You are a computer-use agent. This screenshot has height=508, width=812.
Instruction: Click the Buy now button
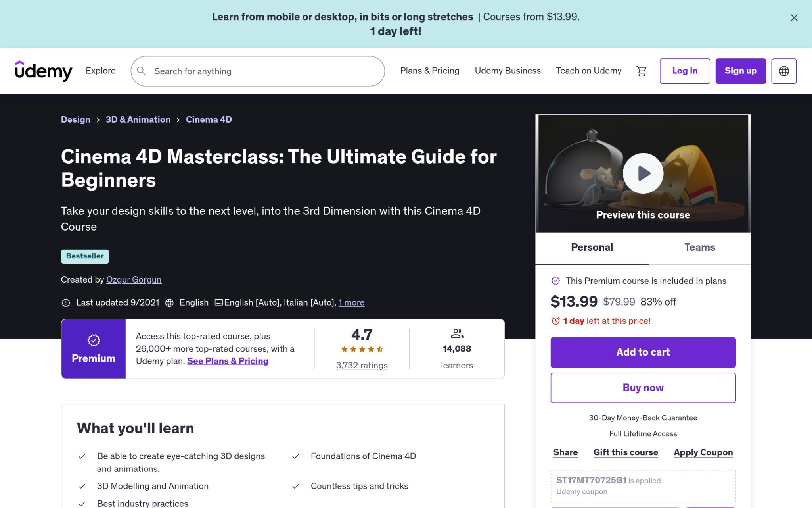point(643,388)
